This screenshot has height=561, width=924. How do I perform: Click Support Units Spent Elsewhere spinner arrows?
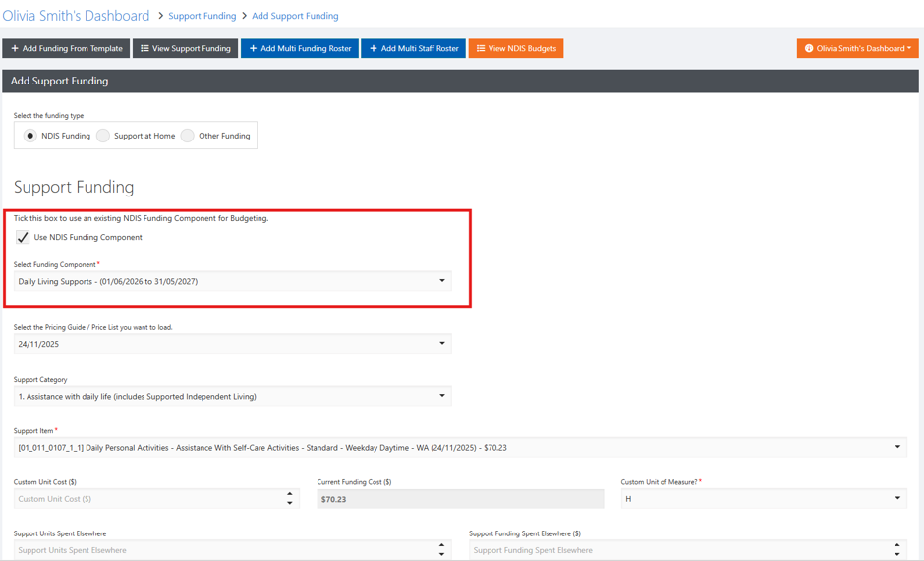point(442,550)
